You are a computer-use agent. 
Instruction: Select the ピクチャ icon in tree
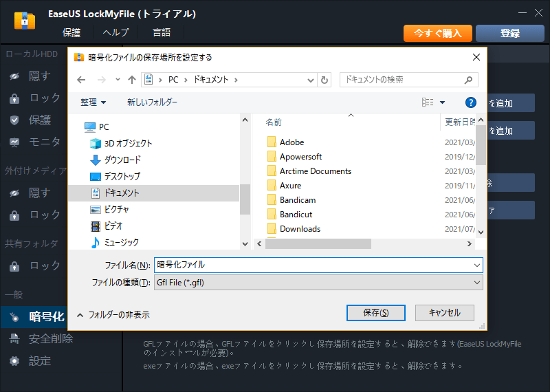[x=96, y=210]
